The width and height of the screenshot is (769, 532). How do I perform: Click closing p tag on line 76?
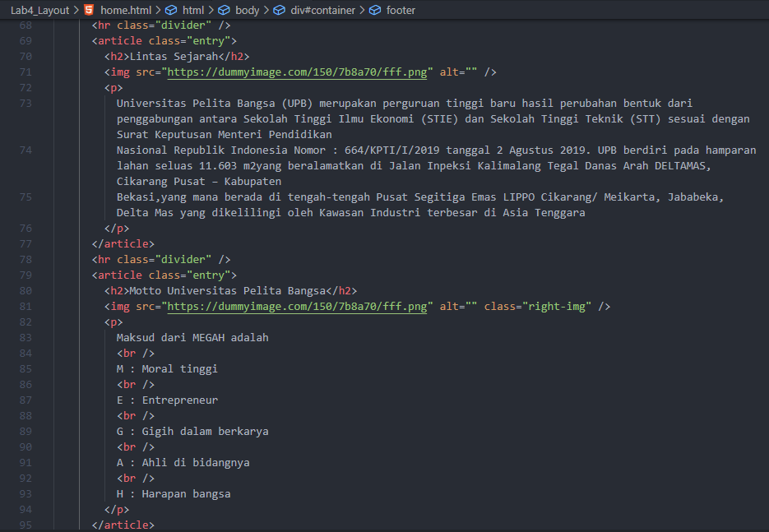[116, 229]
